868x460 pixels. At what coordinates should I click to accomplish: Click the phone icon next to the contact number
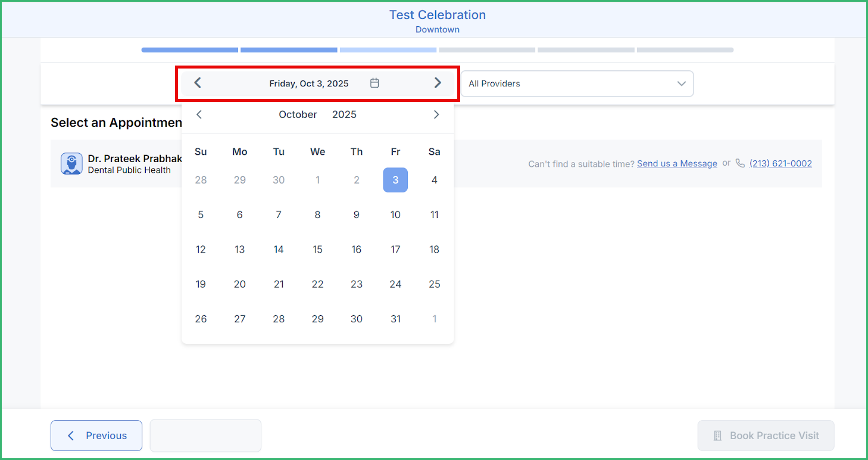click(x=740, y=163)
